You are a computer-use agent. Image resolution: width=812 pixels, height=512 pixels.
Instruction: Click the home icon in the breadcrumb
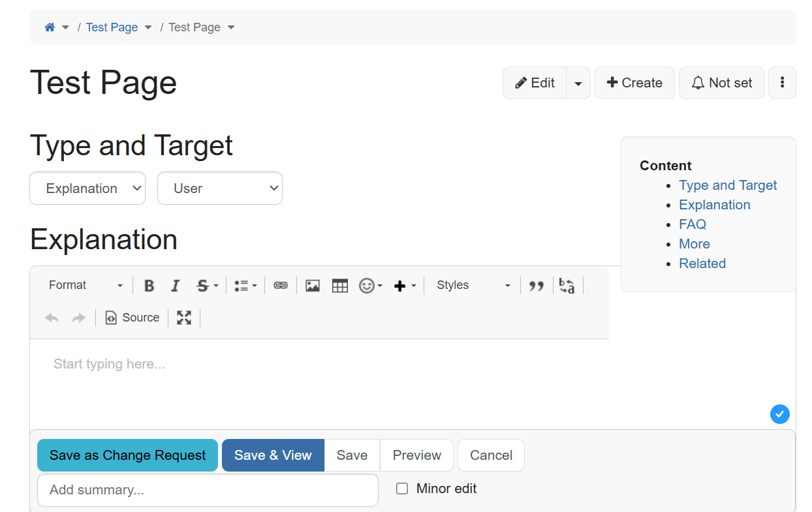click(50, 27)
